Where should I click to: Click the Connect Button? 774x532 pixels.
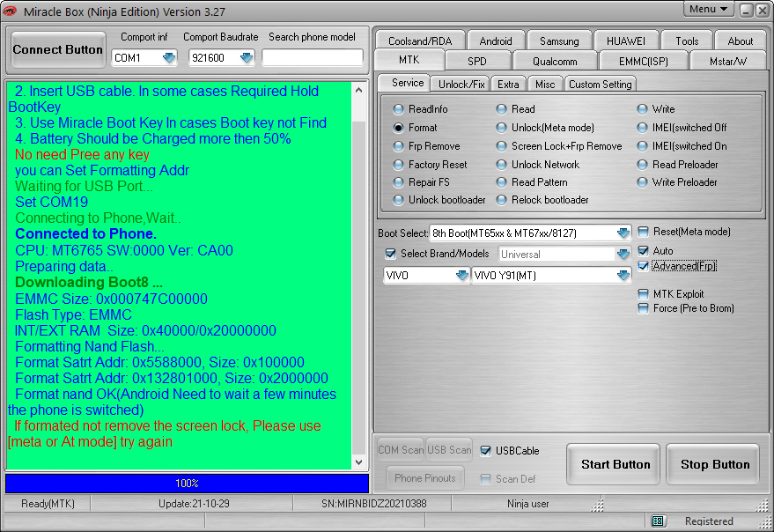58,49
